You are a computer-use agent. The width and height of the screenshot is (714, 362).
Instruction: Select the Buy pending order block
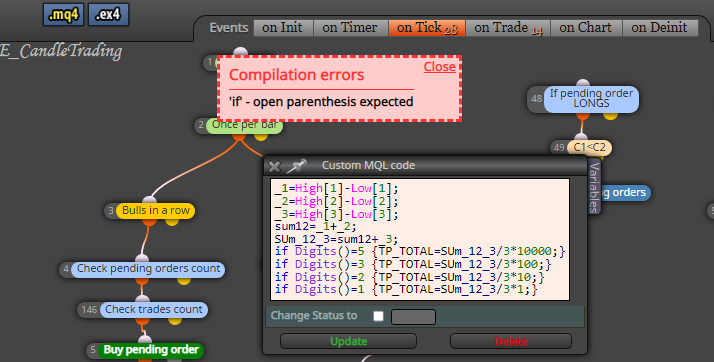coord(151,350)
